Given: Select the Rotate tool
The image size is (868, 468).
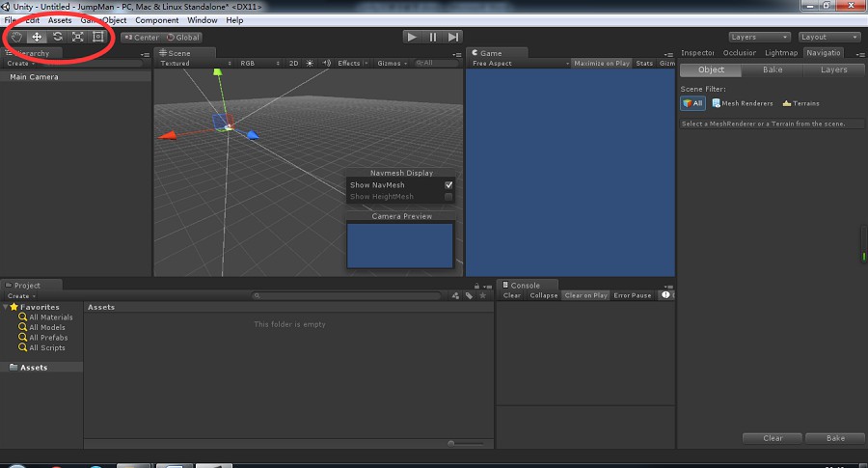Looking at the screenshot, I should coord(57,37).
